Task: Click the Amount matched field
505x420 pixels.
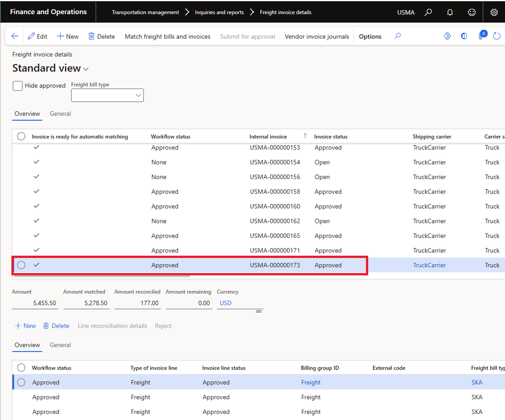Action: click(86, 303)
